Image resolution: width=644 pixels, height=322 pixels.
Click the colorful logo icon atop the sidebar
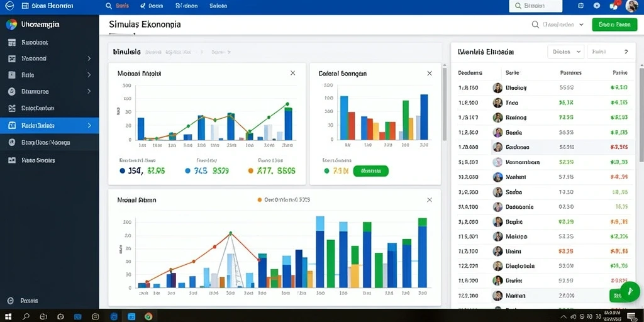[x=11, y=25]
